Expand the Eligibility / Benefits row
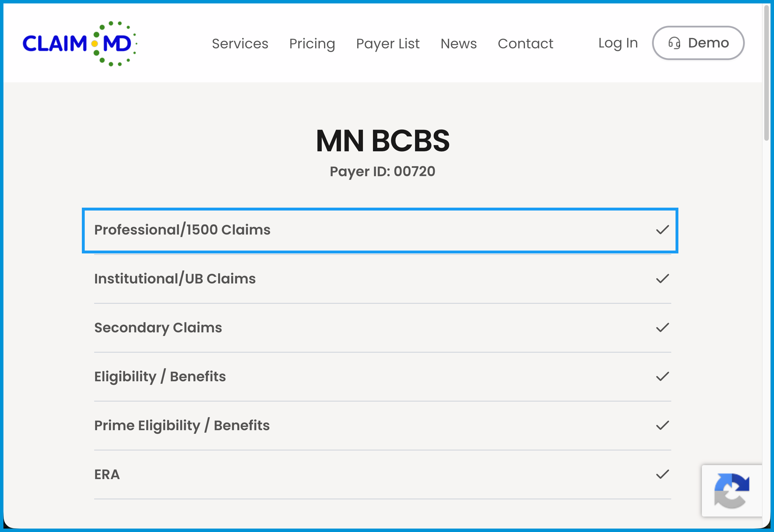 [x=382, y=377]
